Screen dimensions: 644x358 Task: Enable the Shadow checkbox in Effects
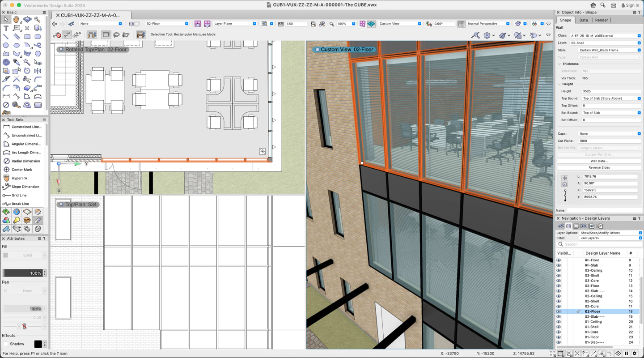[x=6, y=344]
